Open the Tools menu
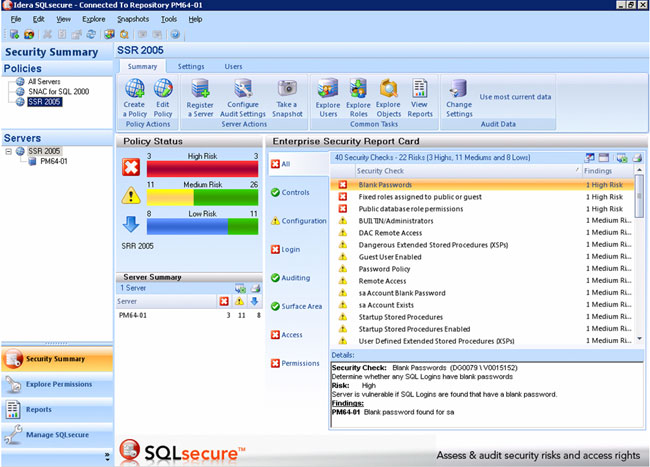 coord(169,19)
